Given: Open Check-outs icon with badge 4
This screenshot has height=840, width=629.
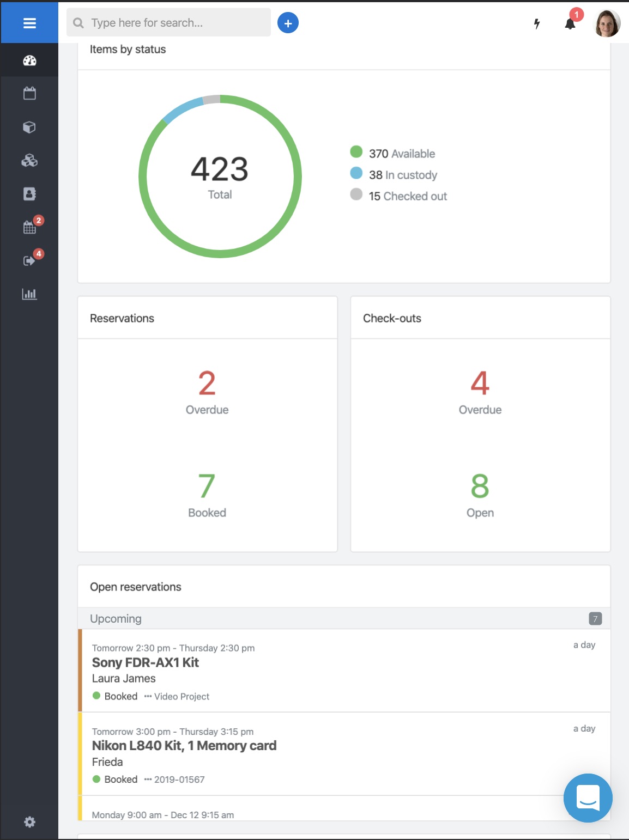Looking at the screenshot, I should 30,260.
